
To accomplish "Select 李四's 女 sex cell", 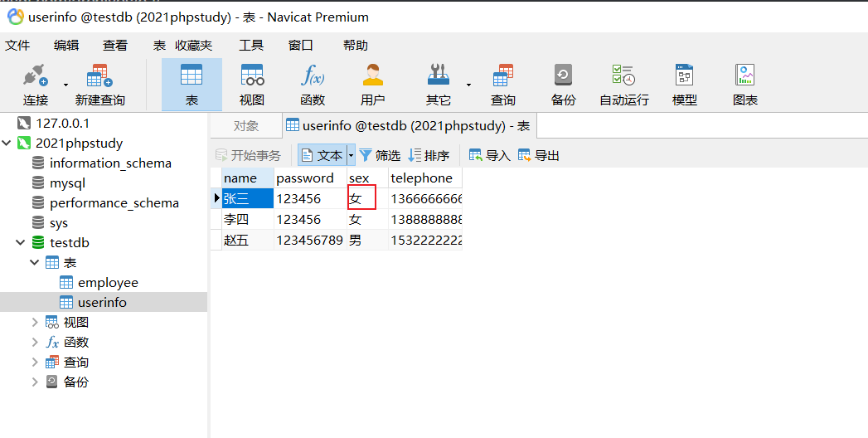I will click(367, 219).
